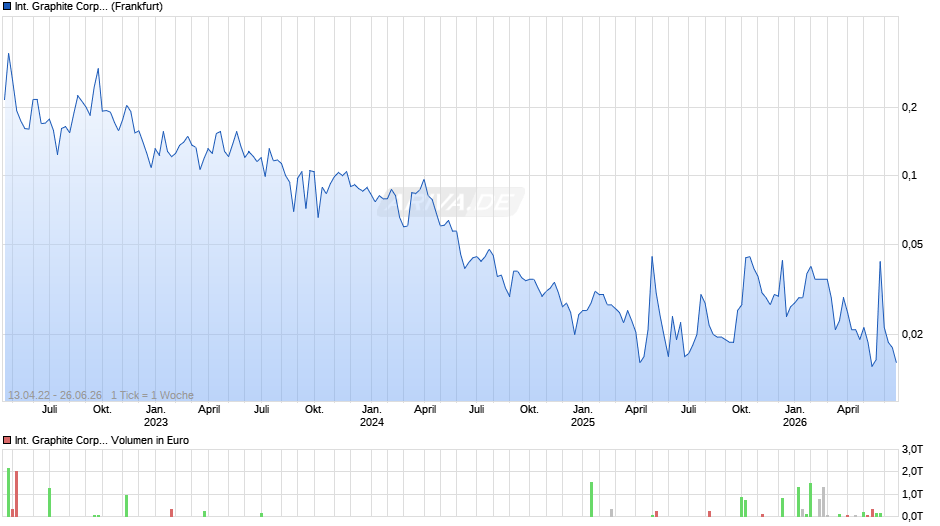
Task: Click the tall green volume bar at the chart start
Action: [8, 492]
